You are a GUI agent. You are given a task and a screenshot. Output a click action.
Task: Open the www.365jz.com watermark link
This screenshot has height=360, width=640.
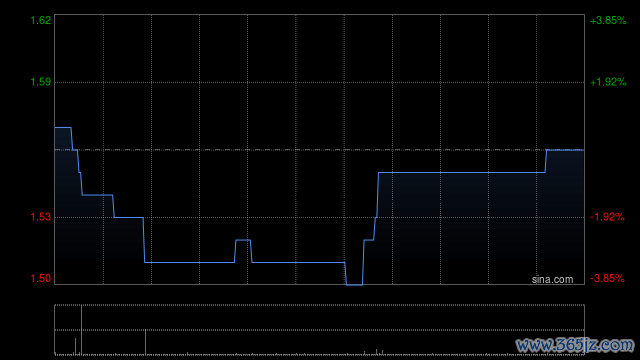[x=575, y=345]
